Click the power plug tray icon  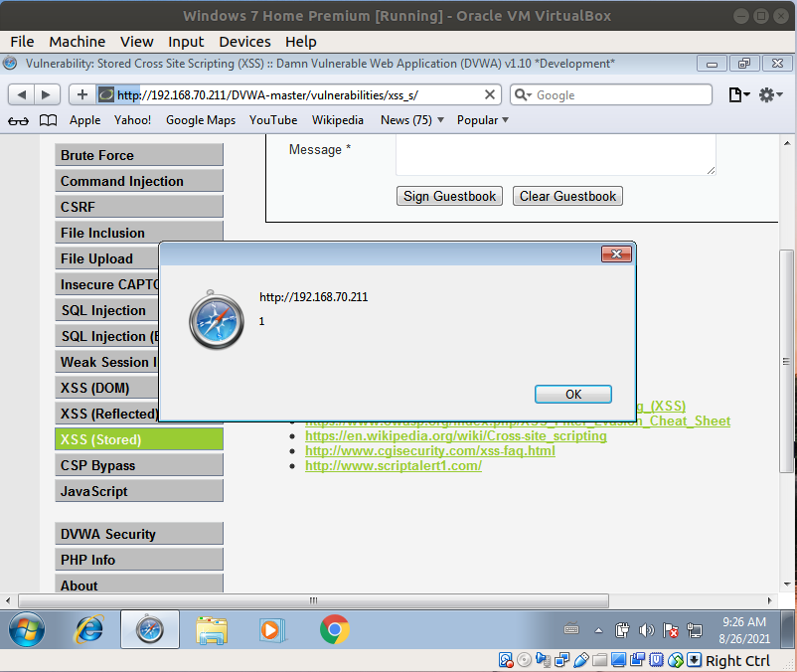tap(622, 631)
